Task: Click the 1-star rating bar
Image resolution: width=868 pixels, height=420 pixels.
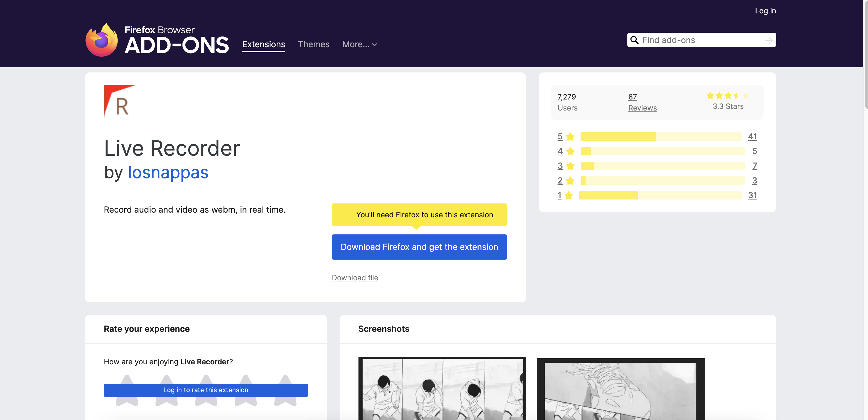Action: coord(660,195)
